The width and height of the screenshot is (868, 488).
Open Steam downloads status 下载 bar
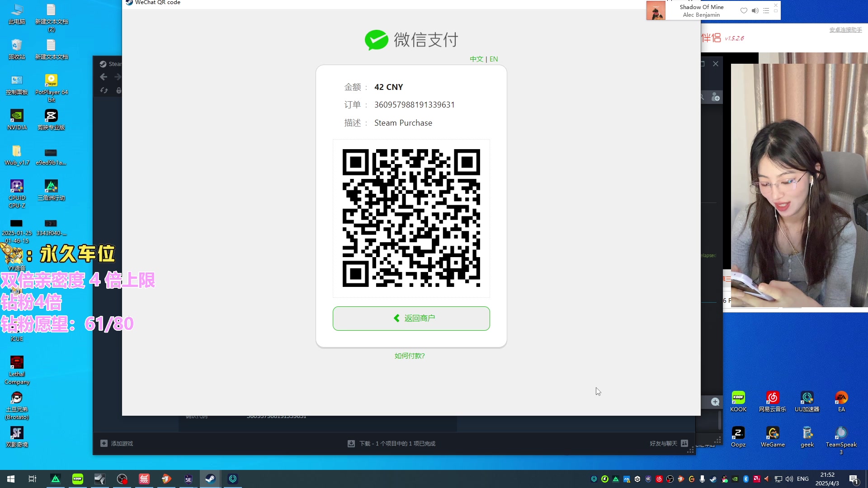click(x=392, y=444)
